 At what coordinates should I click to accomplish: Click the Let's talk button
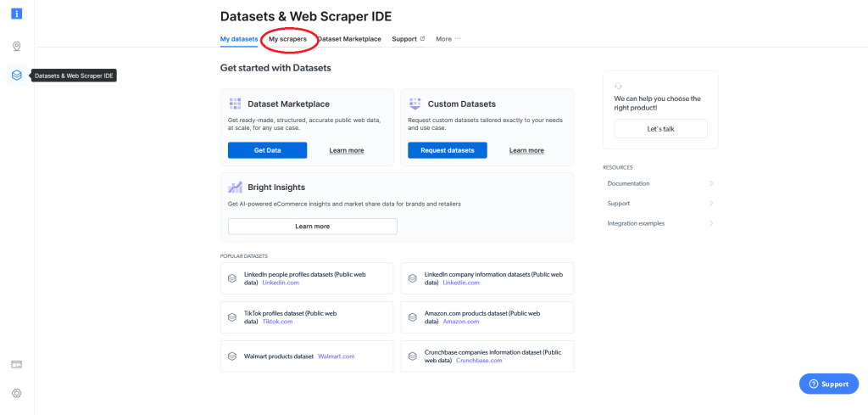coord(660,128)
